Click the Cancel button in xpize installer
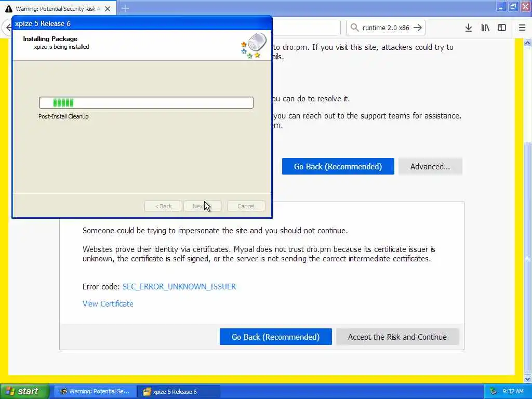Screen dimensions: 532x399 (246, 206)
